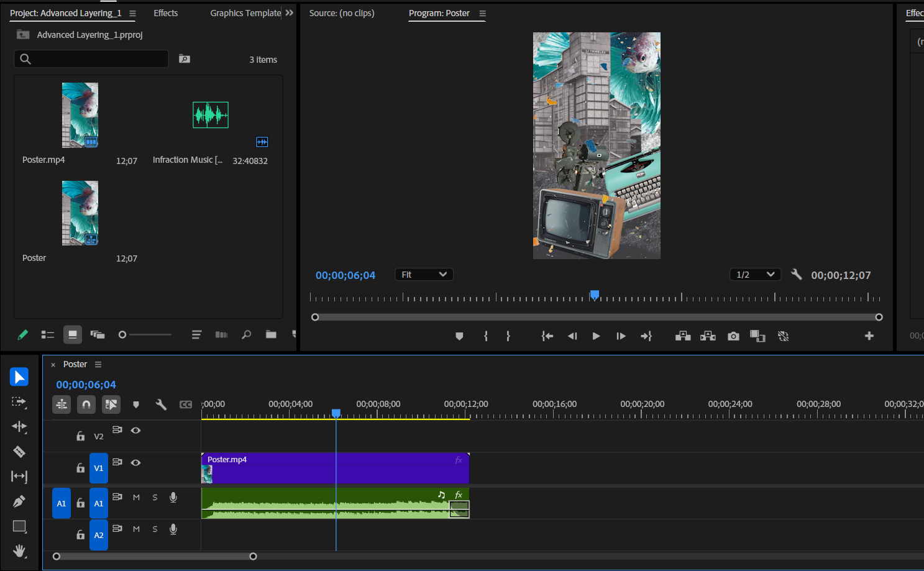Open the 1/2 playback resolution dropdown
Image resolution: width=924 pixels, height=571 pixels.
pos(755,275)
